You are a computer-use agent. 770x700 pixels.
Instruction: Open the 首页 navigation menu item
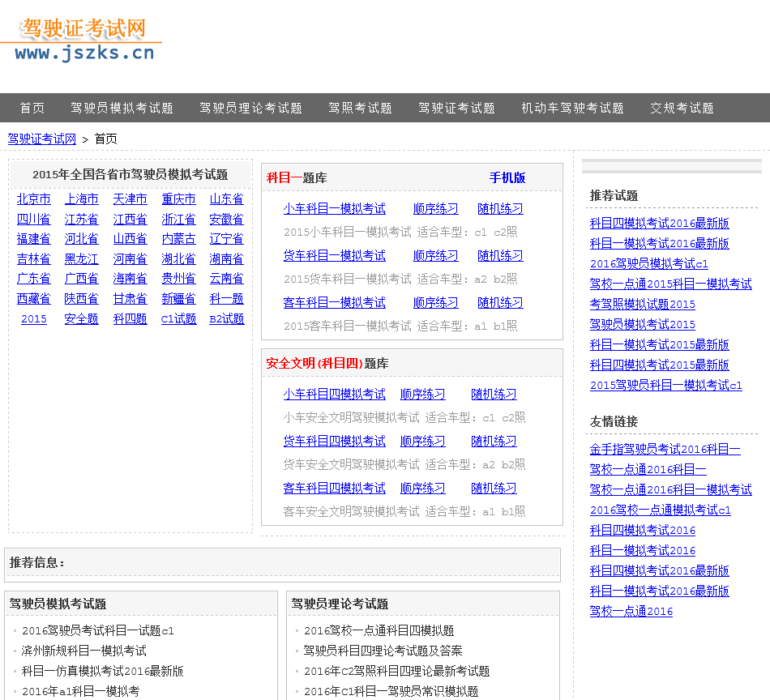(32, 108)
